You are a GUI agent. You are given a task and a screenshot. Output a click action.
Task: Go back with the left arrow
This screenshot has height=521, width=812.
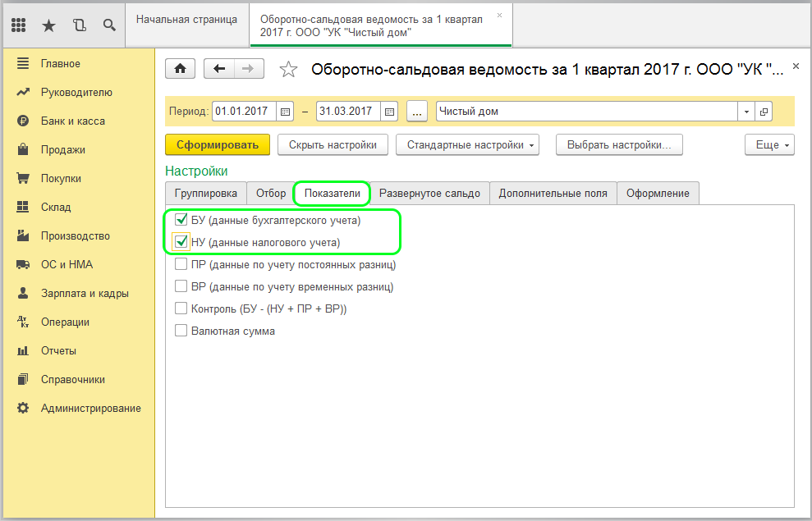tap(219, 69)
